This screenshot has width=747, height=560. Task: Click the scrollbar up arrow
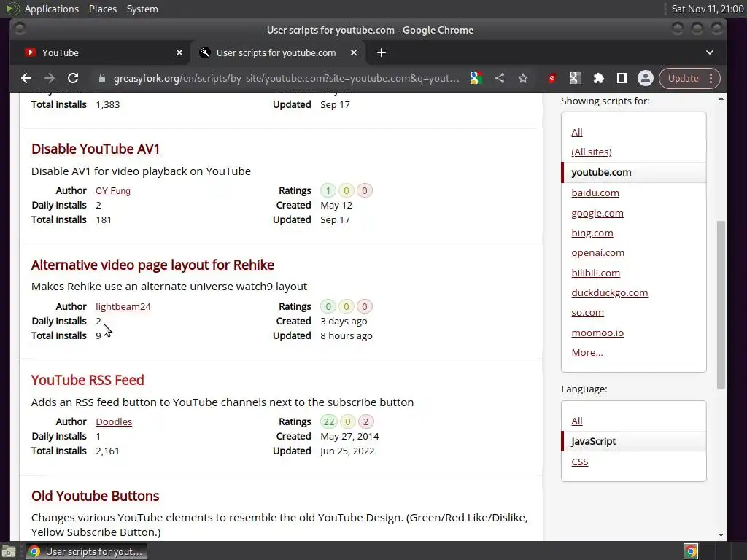721,99
